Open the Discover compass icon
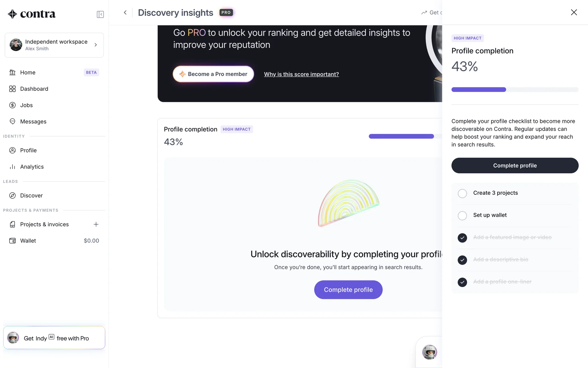 point(12,196)
